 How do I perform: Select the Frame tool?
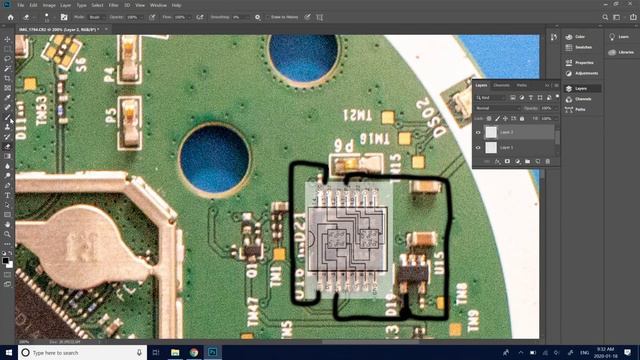(7, 88)
